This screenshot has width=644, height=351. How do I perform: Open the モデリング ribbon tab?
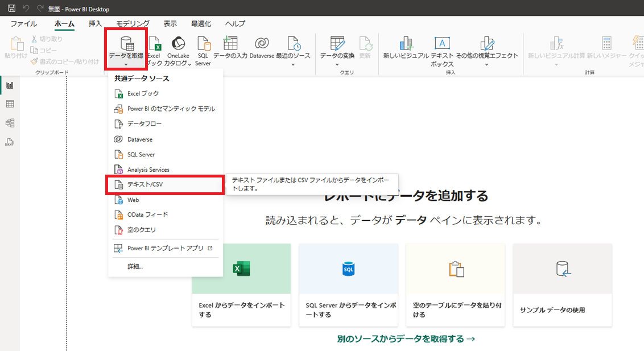click(133, 23)
